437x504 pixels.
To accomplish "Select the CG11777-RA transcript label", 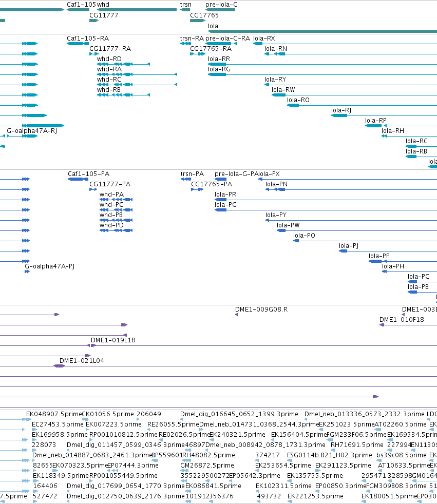I will [110, 49].
